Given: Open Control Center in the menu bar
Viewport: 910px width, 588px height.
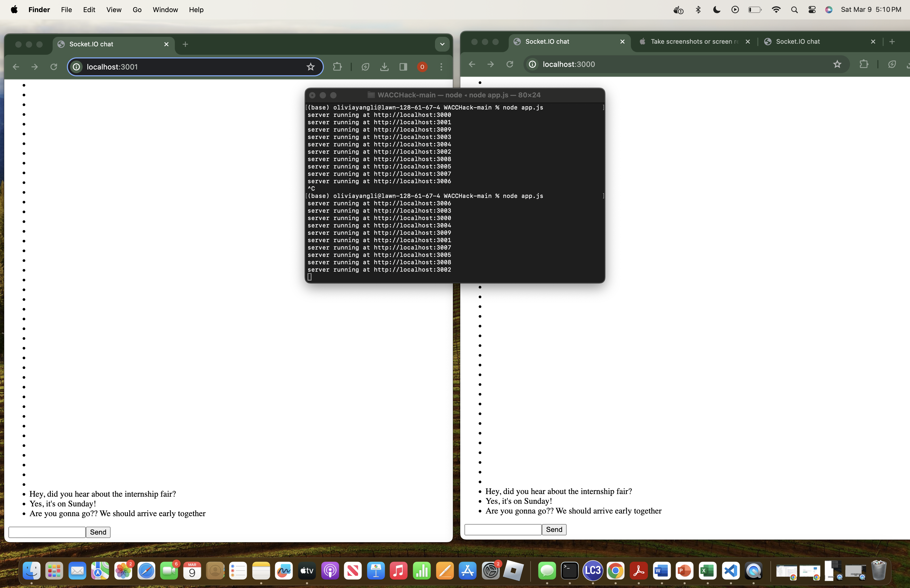Looking at the screenshot, I should click(812, 9).
